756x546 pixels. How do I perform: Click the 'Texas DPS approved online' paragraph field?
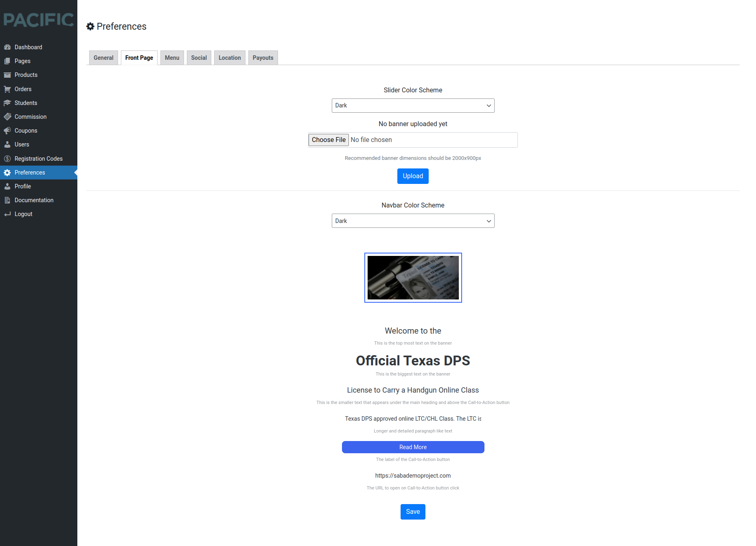pyautogui.click(x=413, y=419)
